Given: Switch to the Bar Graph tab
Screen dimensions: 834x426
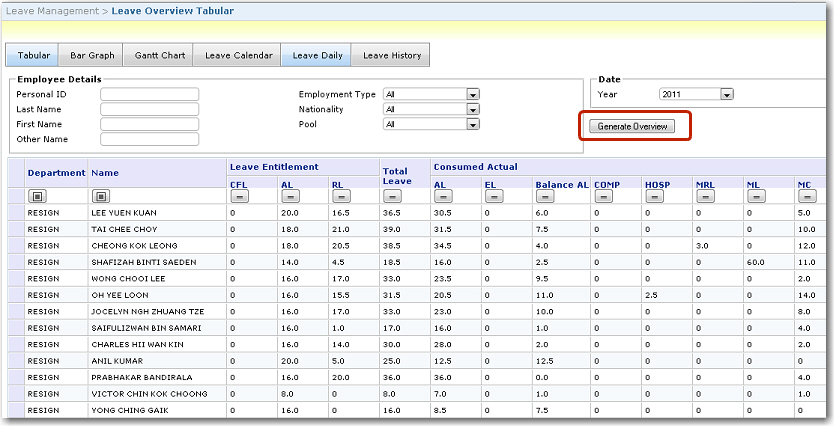Looking at the screenshot, I should click(92, 56).
